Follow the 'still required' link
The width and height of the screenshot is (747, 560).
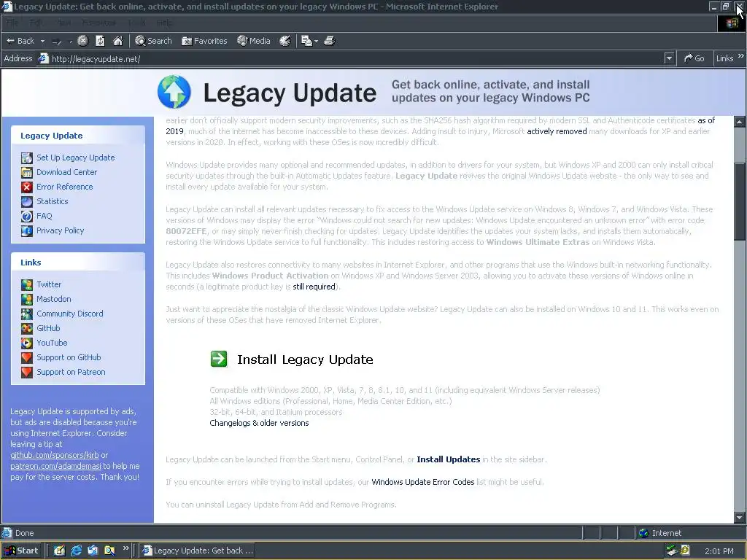314,287
